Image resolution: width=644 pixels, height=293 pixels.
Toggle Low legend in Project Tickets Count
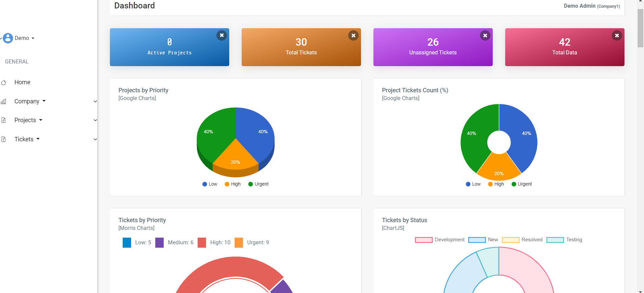(473, 184)
